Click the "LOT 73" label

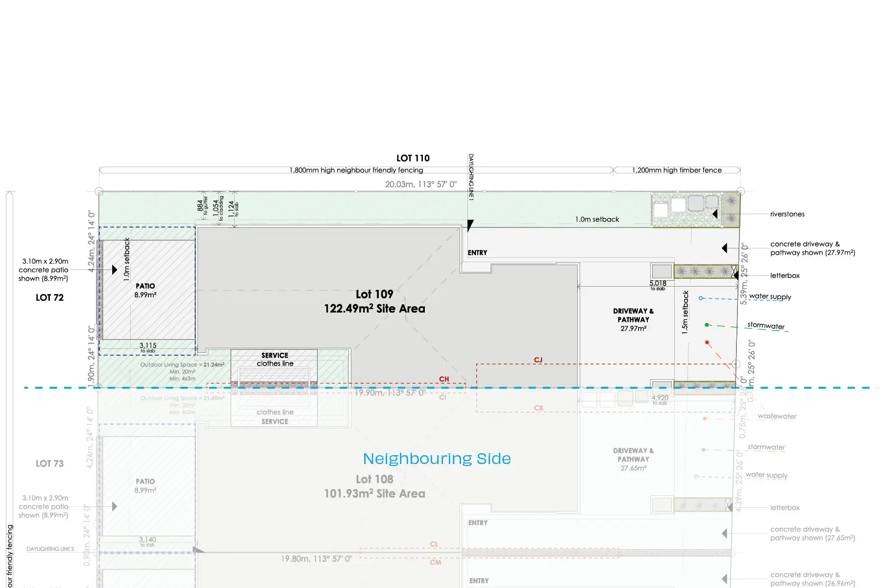click(x=49, y=464)
